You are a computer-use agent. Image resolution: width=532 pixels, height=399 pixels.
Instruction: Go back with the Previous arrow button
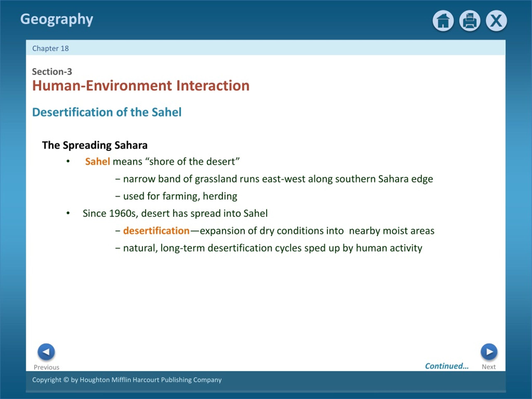tap(46, 352)
